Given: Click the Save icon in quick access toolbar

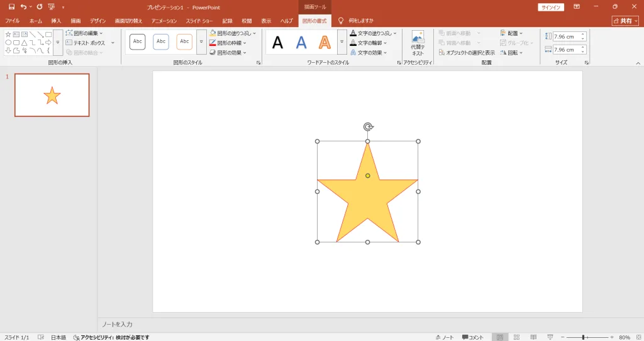Looking at the screenshot, I should (x=11, y=6).
